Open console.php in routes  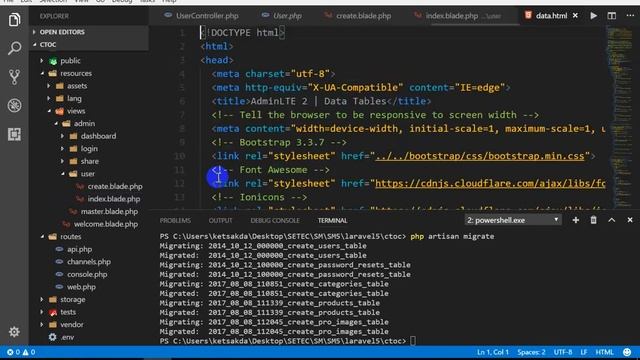(x=87, y=274)
